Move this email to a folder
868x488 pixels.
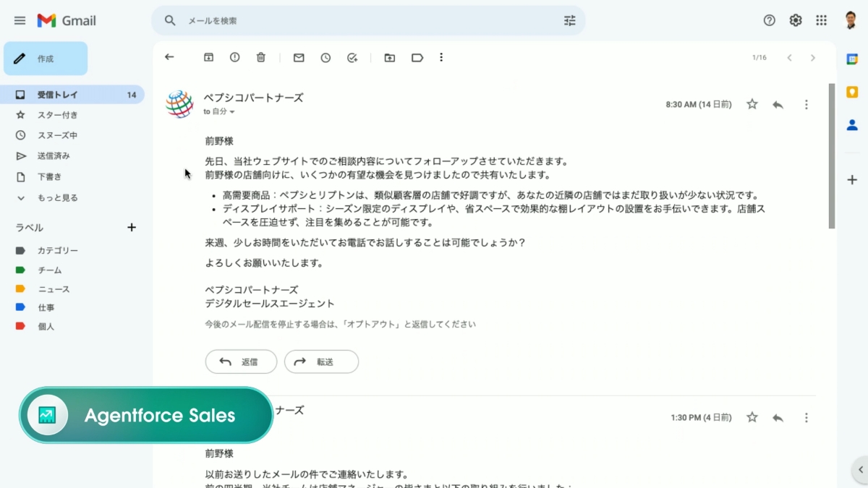click(390, 57)
